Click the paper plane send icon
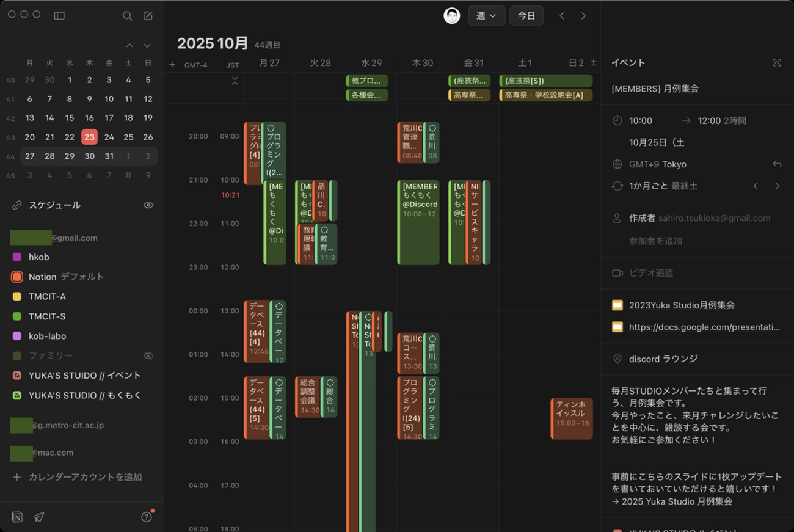The width and height of the screenshot is (794, 532). tap(38, 517)
